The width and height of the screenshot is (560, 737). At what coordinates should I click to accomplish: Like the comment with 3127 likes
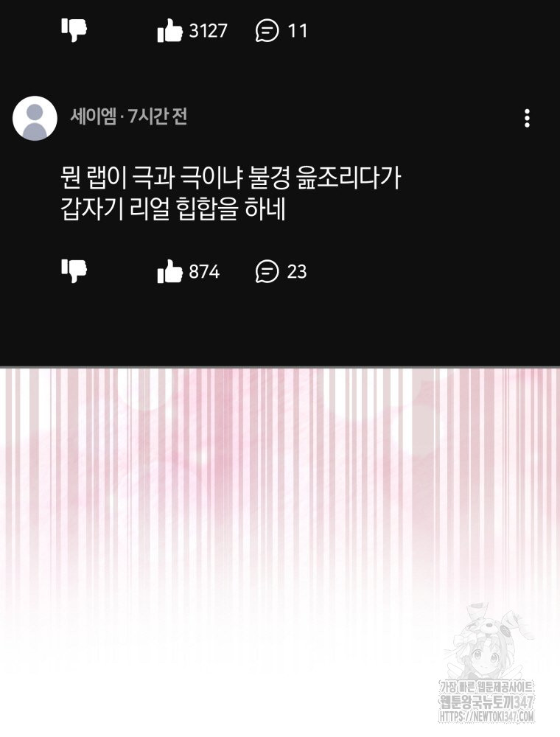coord(169,30)
